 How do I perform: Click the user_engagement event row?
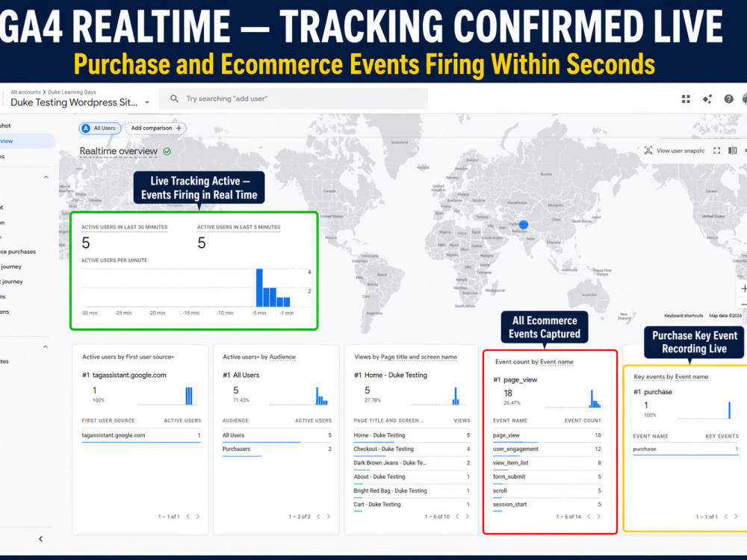547,449
